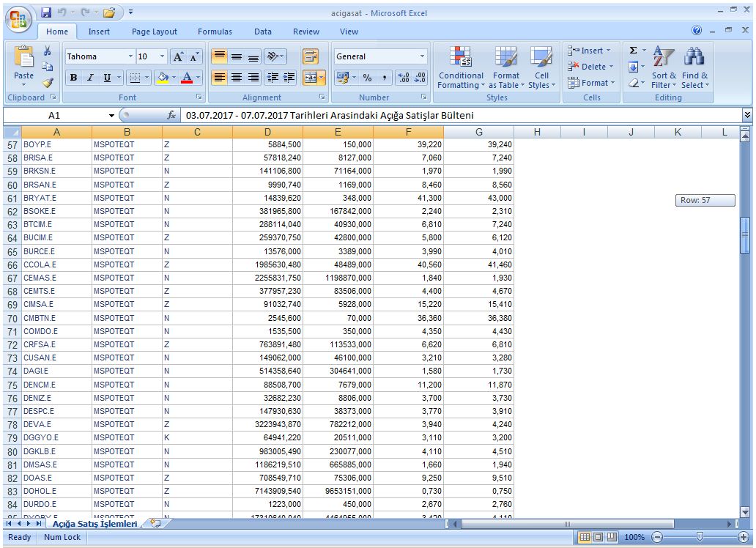Open the Borders dropdown arrow

coord(147,77)
